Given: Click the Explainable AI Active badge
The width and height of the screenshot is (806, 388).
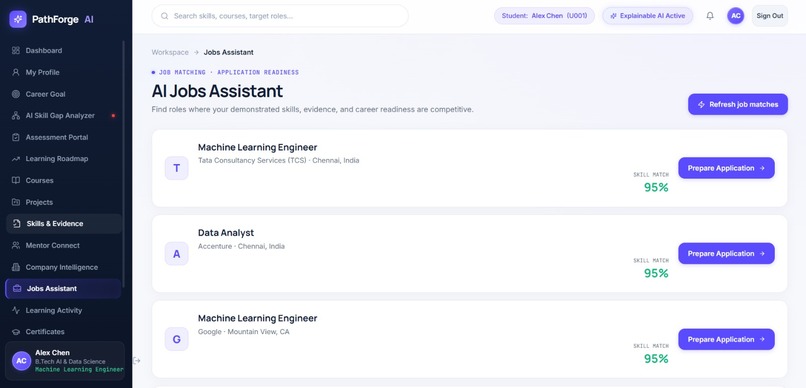Looking at the screenshot, I should (x=647, y=16).
